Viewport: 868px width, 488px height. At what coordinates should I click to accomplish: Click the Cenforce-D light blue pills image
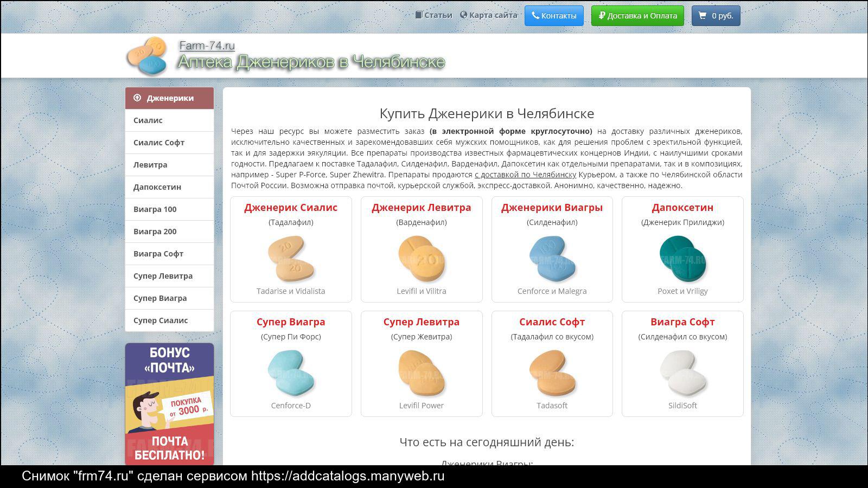[x=291, y=373]
